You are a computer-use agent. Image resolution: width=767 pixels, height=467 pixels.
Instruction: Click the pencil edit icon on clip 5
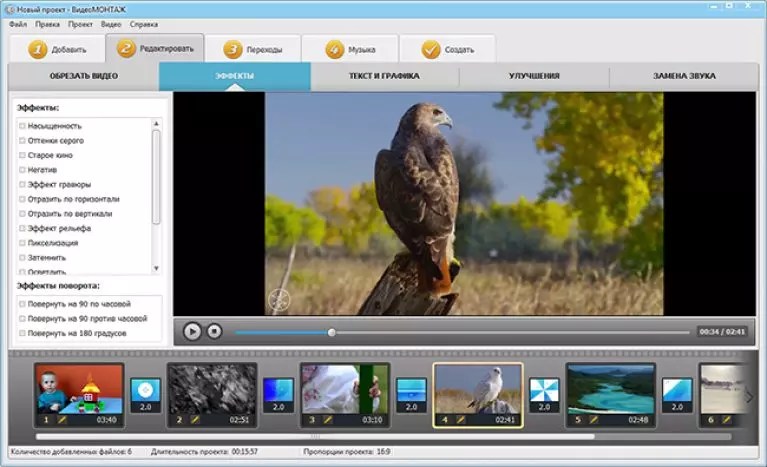[x=593, y=420]
